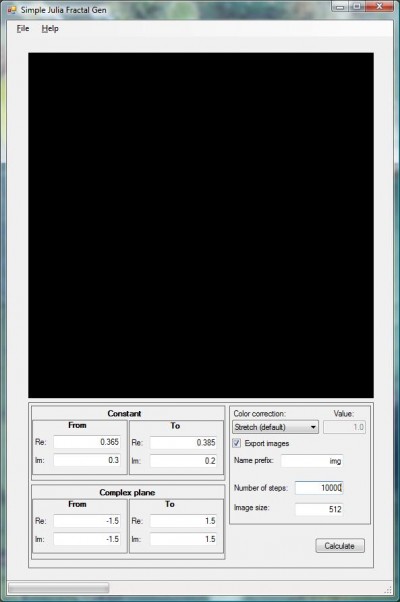Open the File menu
The image size is (400, 602).
coord(23,28)
